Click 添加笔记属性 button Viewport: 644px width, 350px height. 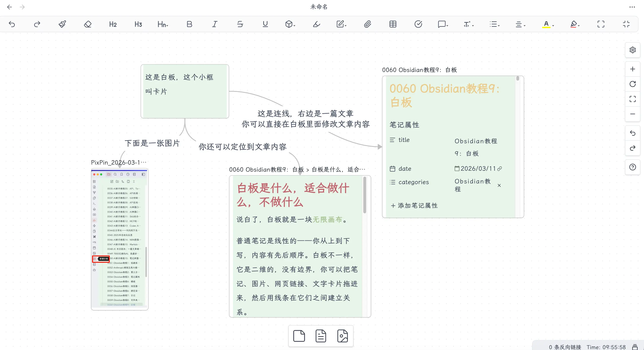[414, 206]
